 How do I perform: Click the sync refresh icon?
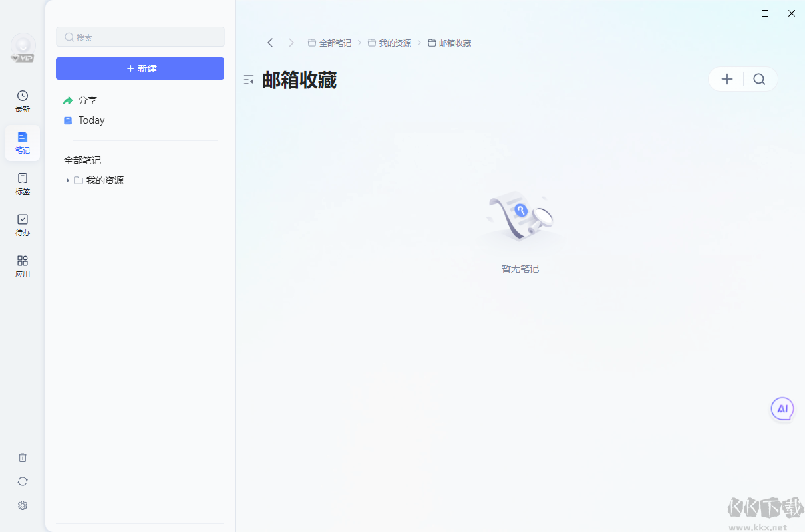(x=23, y=481)
